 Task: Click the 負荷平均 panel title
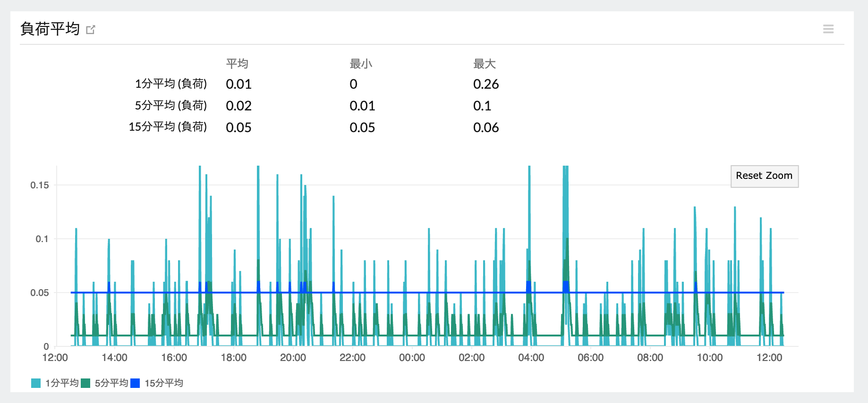tap(50, 29)
